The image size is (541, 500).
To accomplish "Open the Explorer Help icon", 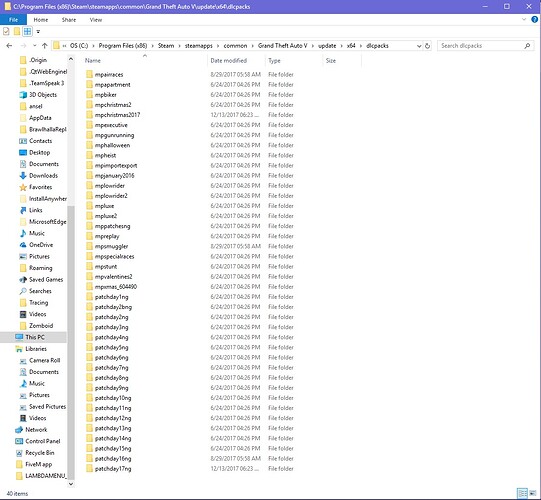I will coord(534,20).
